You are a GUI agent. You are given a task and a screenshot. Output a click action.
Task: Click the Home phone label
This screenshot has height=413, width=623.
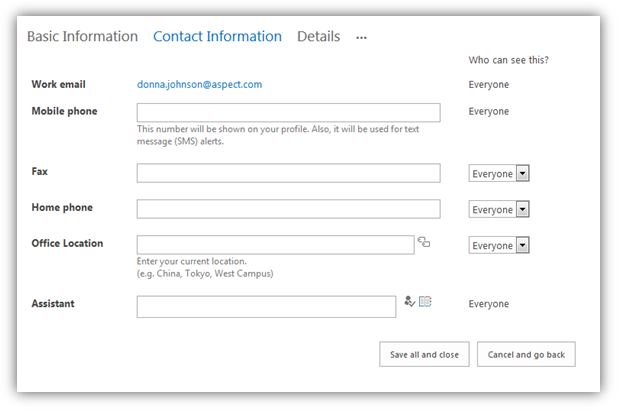62,207
